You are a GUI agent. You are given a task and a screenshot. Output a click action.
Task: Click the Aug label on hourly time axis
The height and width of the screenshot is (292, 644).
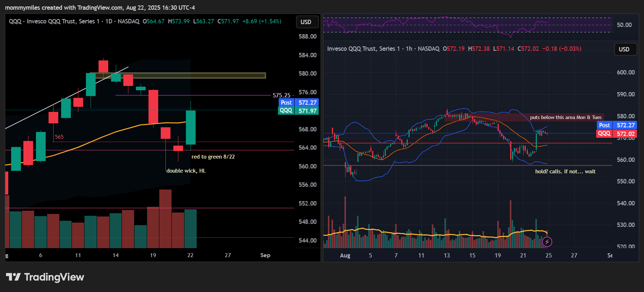345,255
